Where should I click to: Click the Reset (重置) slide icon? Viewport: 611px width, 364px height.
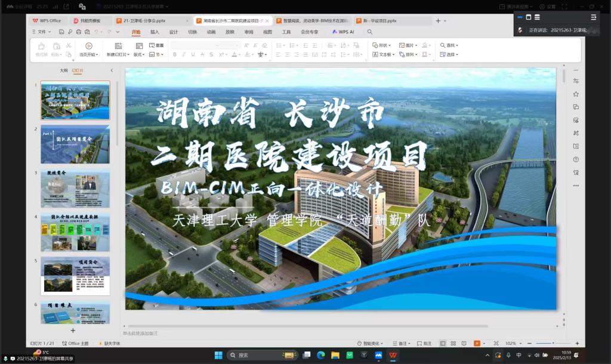pyautogui.click(x=156, y=45)
